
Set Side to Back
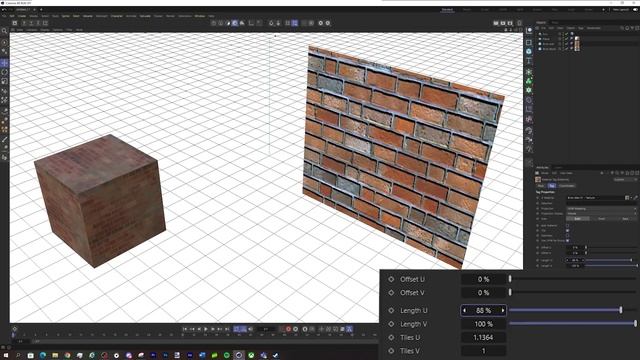click(625, 219)
